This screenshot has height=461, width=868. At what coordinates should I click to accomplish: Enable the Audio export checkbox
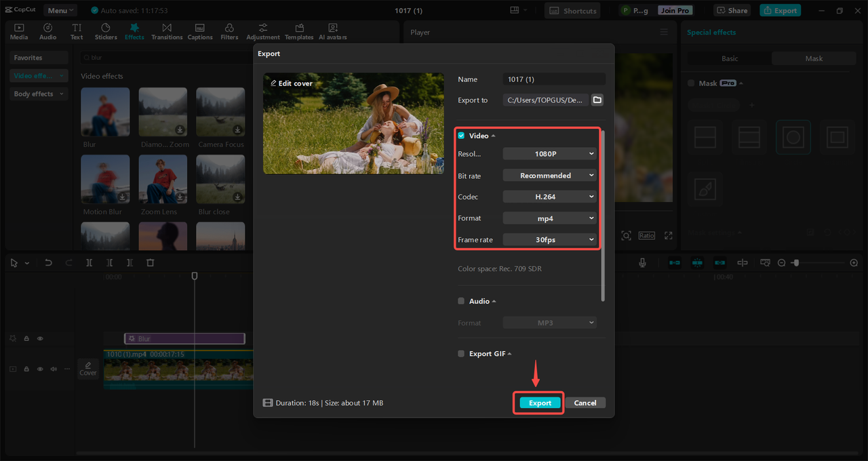tap(461, 301)
